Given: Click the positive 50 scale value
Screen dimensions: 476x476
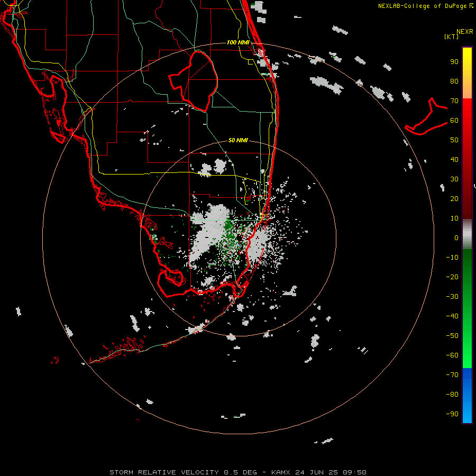Looking at the screenshot, I should pyautogui.click(x=454, y=140).
